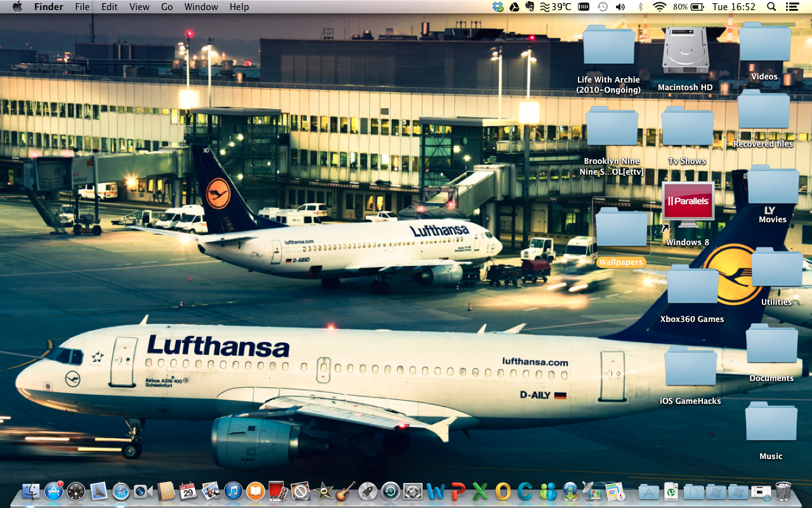Viewport: 812px width, 508px height.
Task: Launch Microsoft Word from the dock
Action: [x=435, y=491]
